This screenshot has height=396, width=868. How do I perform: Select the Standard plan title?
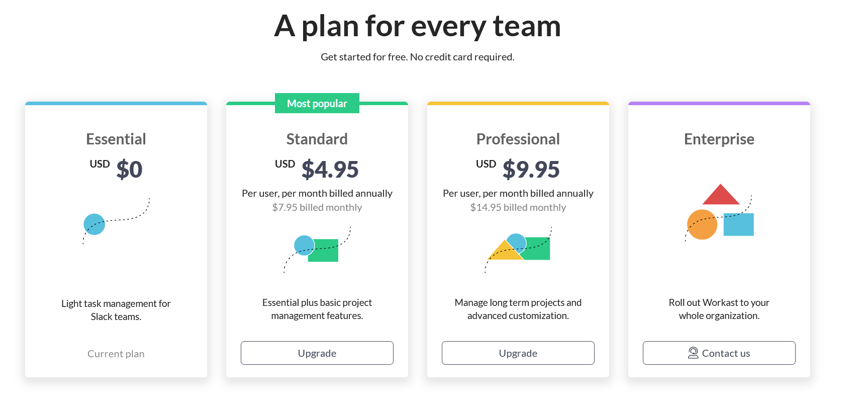click(x=317, y=139)
